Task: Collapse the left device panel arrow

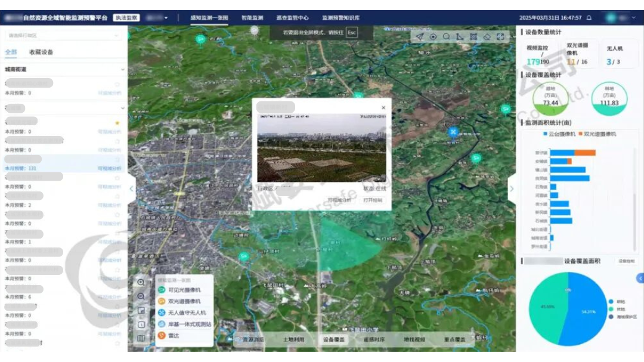Action: (x=132, y=189)
